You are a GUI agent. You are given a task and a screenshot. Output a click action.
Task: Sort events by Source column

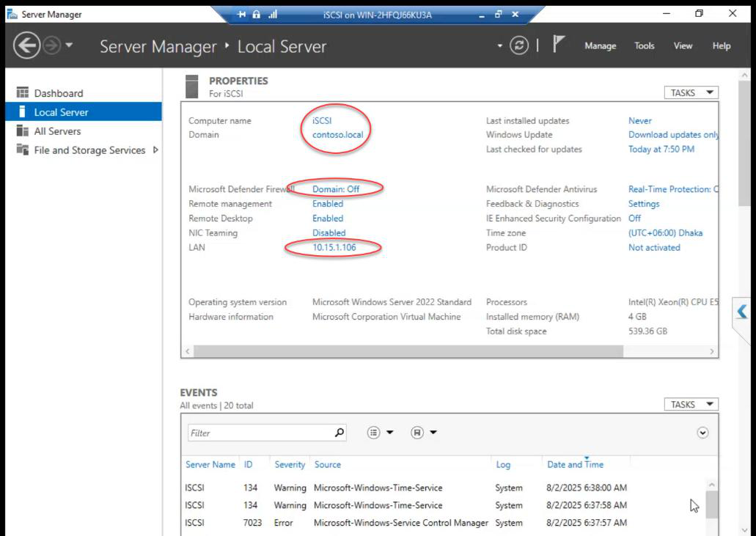click(327, 464)
